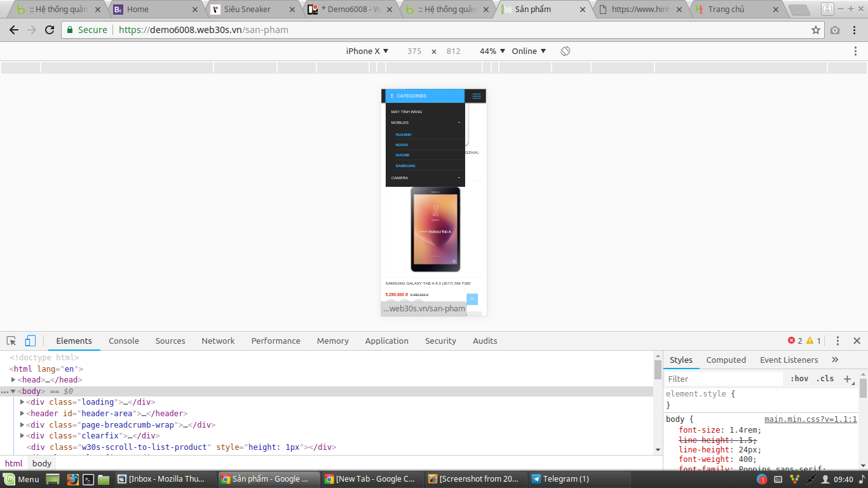The width and height of the screenshot is (868, 488).
Task: Click the yellow warning count indicator
Action: (813, 341)
